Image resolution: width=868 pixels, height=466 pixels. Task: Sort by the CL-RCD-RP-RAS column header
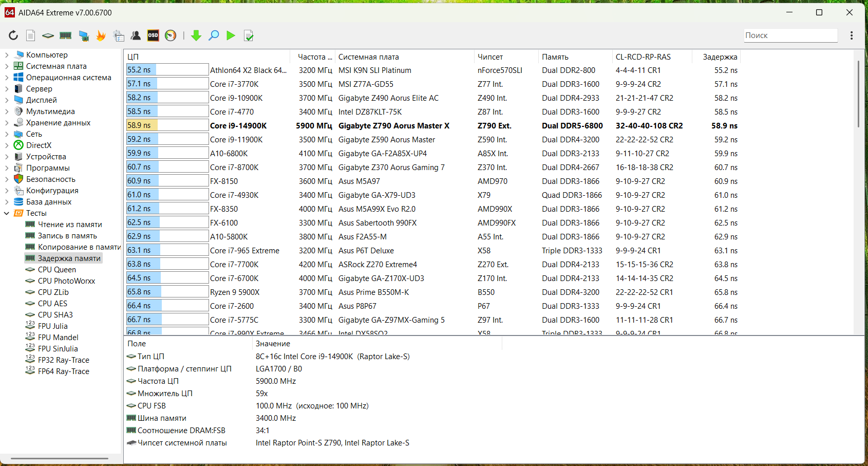pos(652,57)
